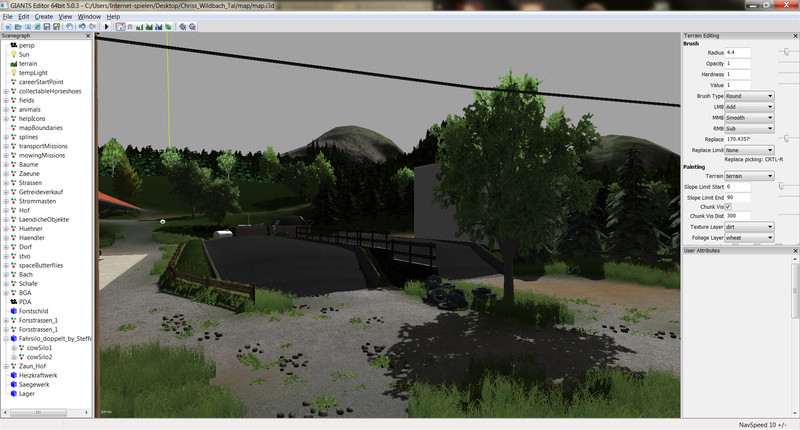Expand the animals tree node

click(x=6, y=110)
